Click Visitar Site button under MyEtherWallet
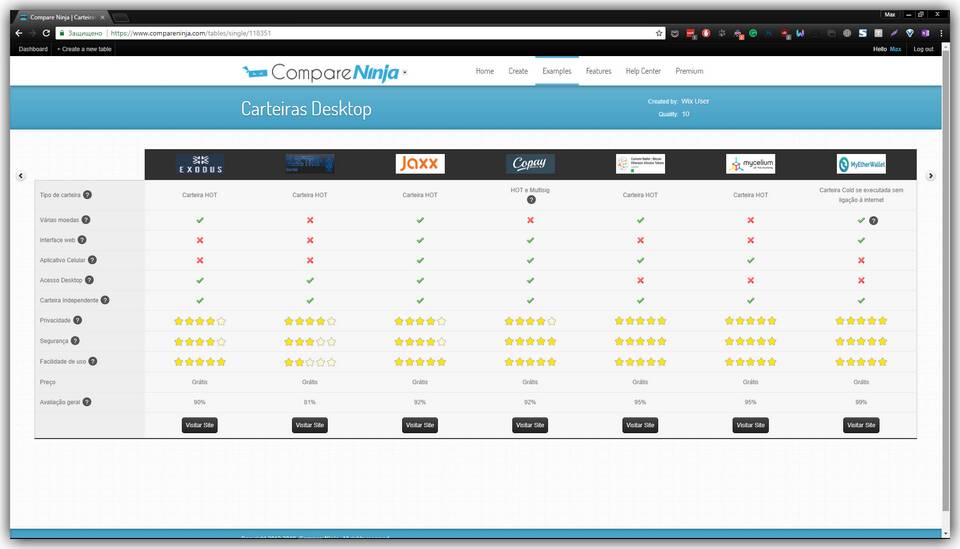960x549 pixels. 861,425
